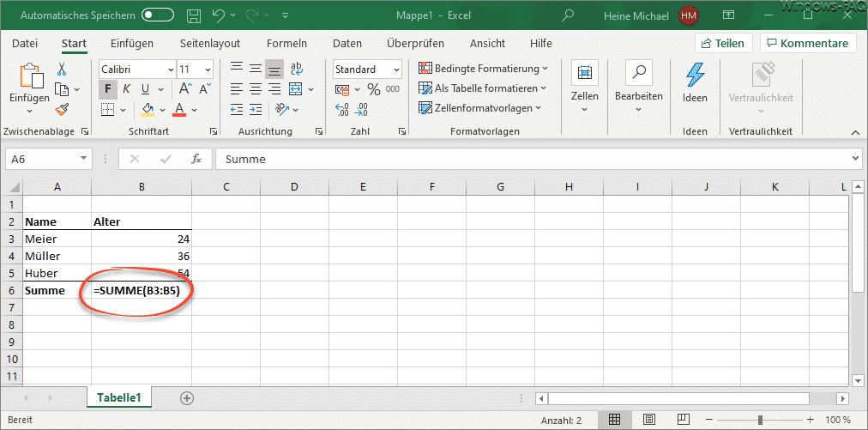Merge and center cells icon
This screenshot has height=430, width=868.
coord(296,88)
